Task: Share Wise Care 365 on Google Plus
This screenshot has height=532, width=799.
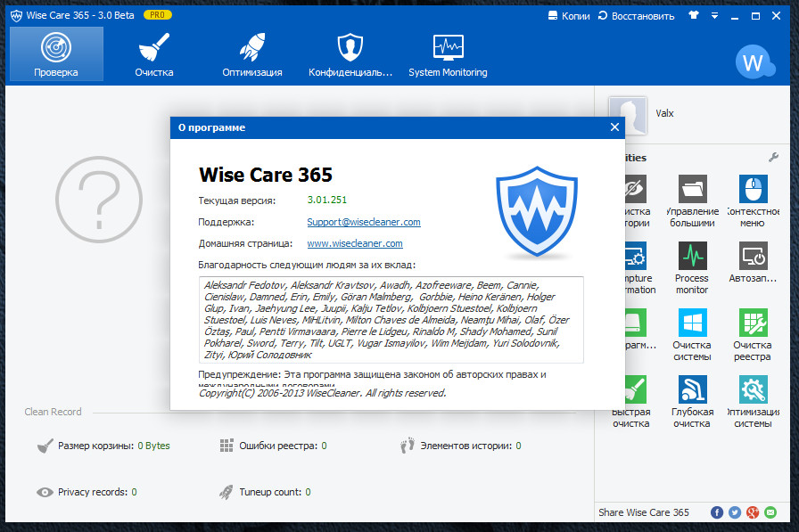Action: coord(752,512)
